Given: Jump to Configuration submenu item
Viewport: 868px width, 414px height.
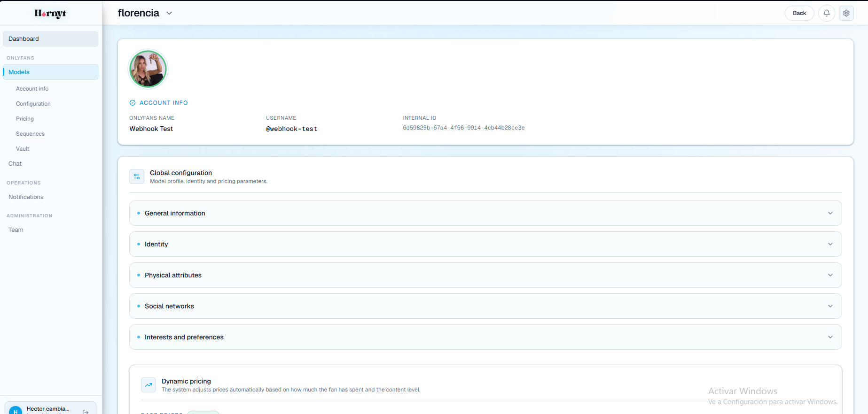Looking at the screenshot, I should (33, 104).
